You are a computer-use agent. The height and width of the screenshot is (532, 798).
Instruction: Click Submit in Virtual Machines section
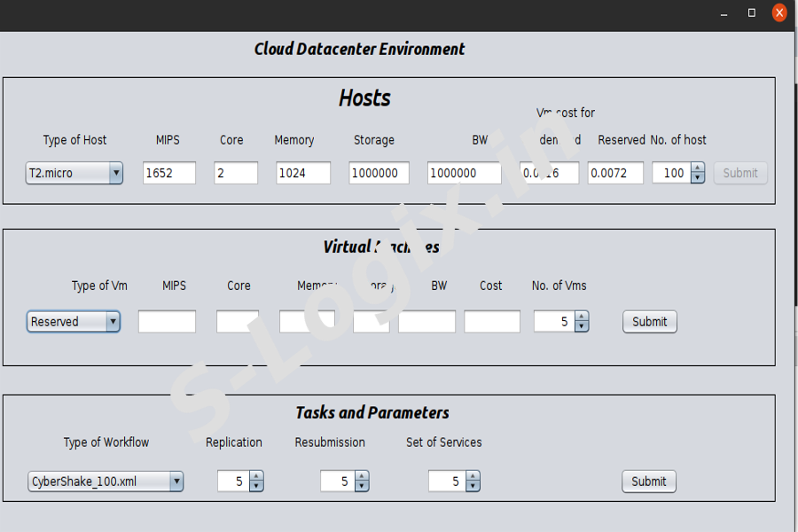point(649,322)
